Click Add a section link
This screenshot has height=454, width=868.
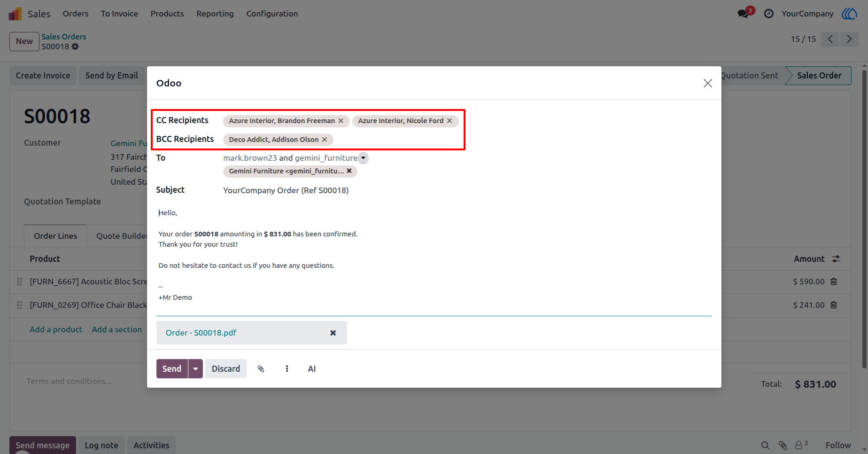click(x=117, y=329)
